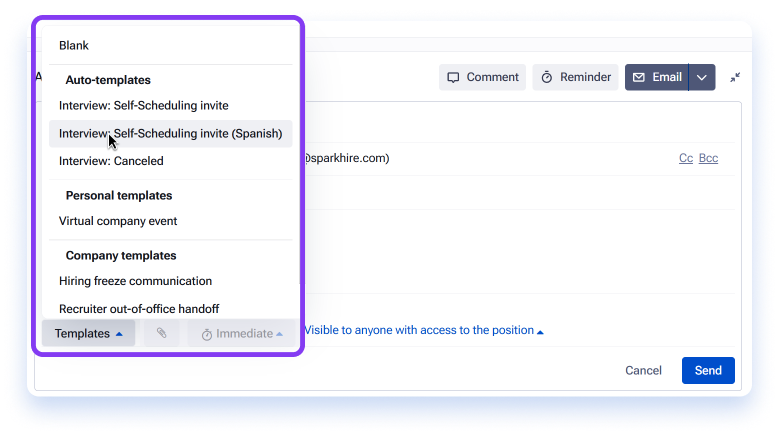
Task: Expand visibility setting for position access
Action: (x=424, y=330)
